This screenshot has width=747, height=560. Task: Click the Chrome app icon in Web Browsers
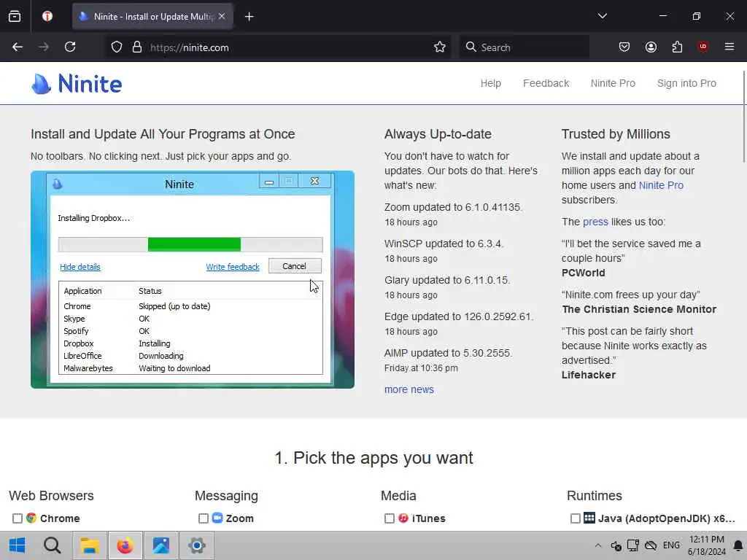point(31,518)
